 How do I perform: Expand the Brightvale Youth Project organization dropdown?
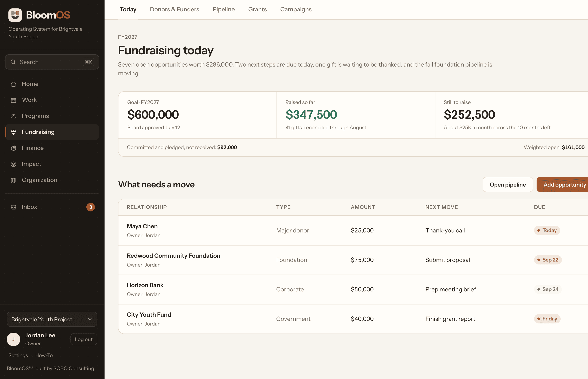click(52, 319)
